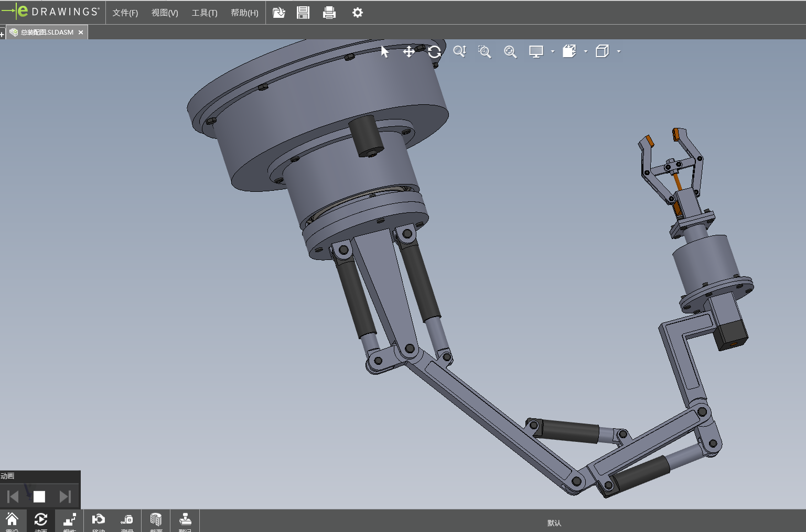
Task: Open the 文件(F) menu
Action: [125, 13]
